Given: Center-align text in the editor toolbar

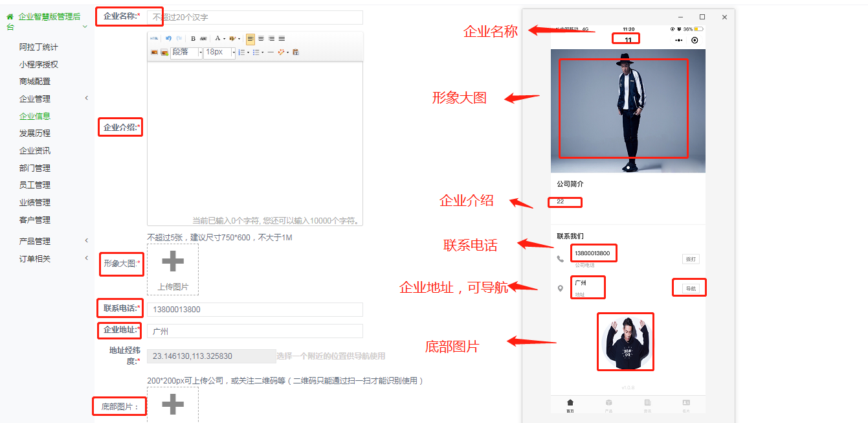Looking at the screenshot, I should click(261, 39).
